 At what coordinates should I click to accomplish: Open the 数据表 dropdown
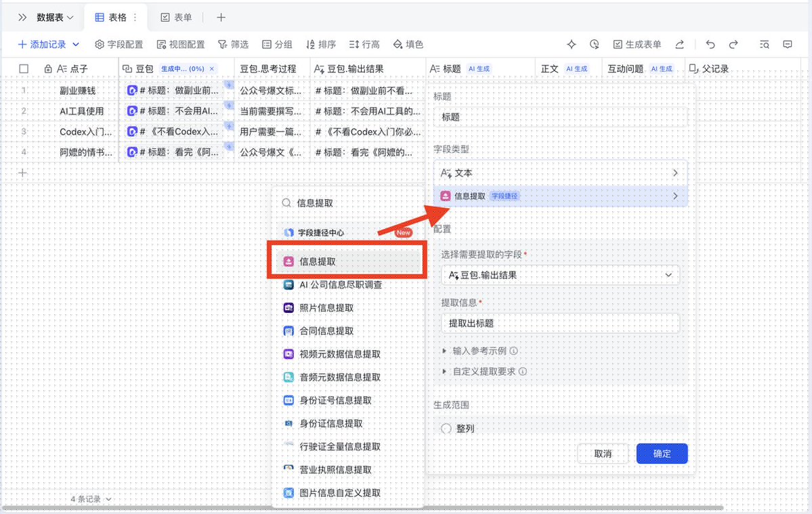(x=55, y=18)
